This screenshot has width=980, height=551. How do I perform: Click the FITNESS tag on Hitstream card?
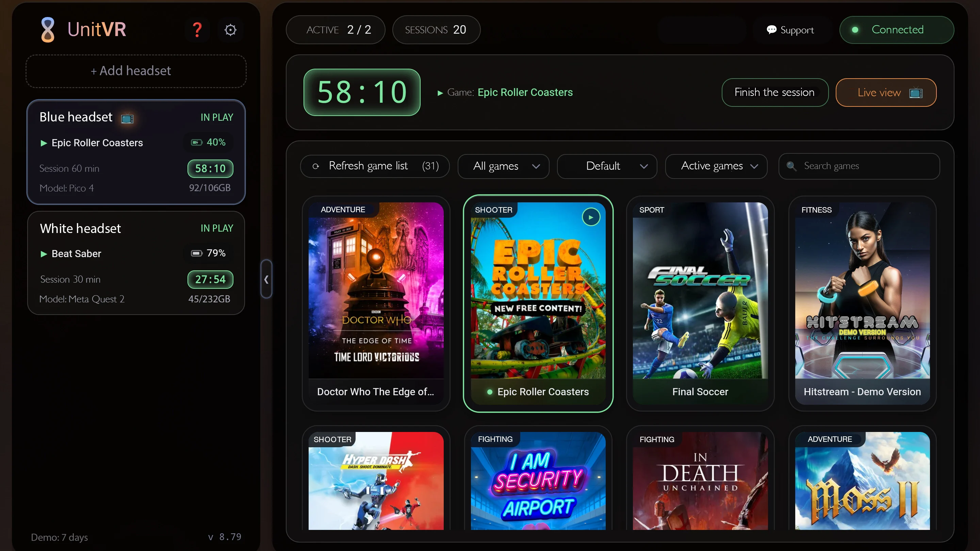pyautogui.click(x=816, y=210)
